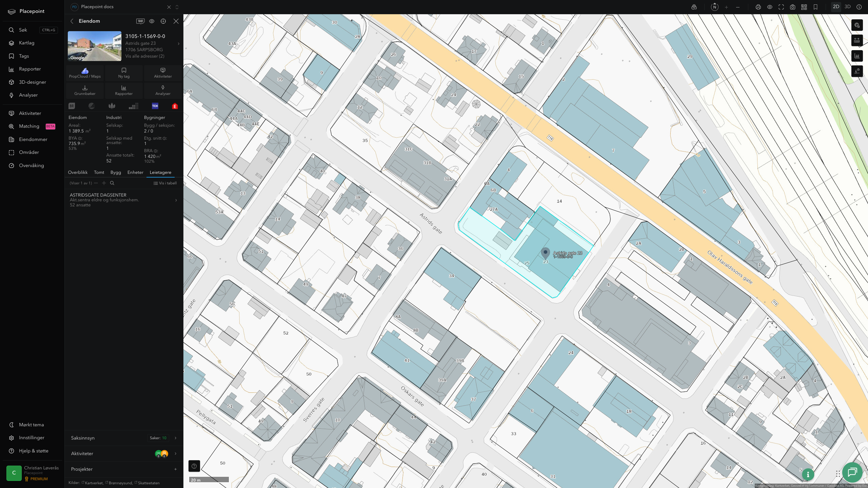Click Ny tag button
Image resolution: width=868 pixels, height=488 pixels.
point(124,73)
